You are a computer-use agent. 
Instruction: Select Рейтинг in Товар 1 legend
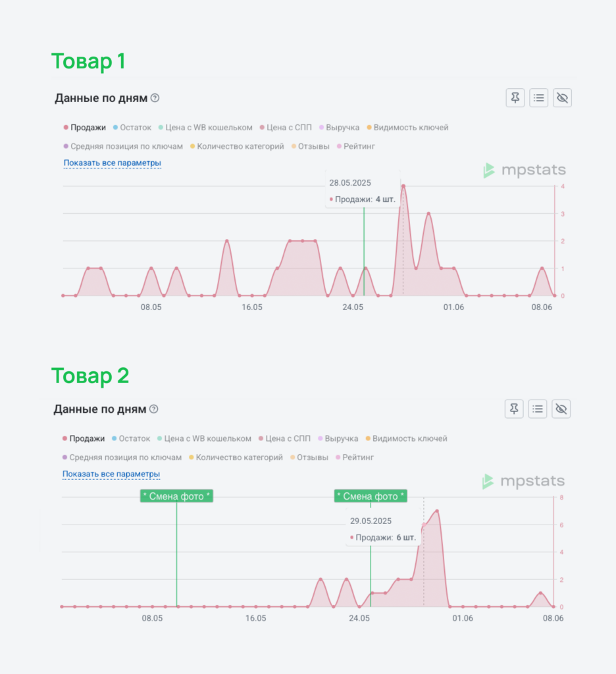357,146
